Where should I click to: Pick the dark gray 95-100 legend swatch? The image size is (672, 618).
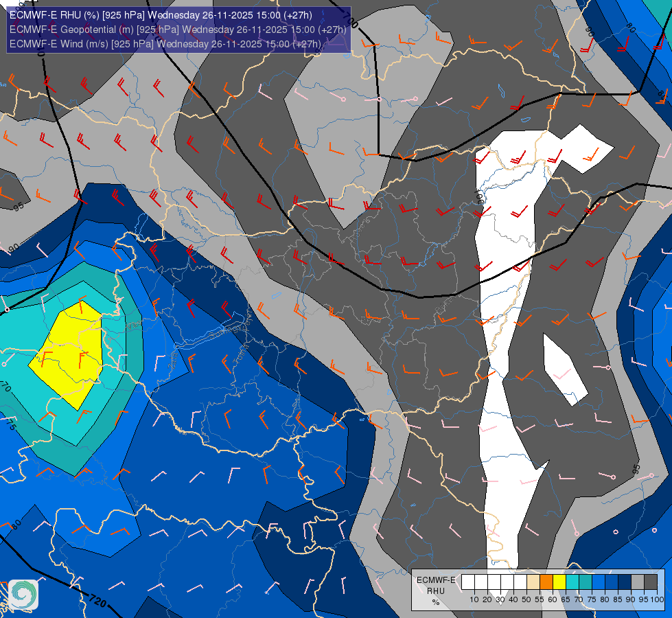click(651, 582)
